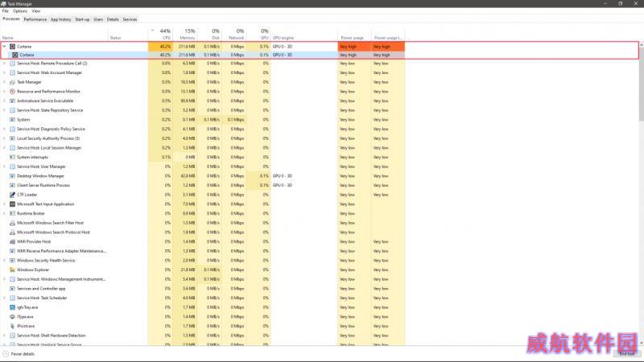Open the Options menu
Viewport: 644px width, 362px height.
(19, 11)
